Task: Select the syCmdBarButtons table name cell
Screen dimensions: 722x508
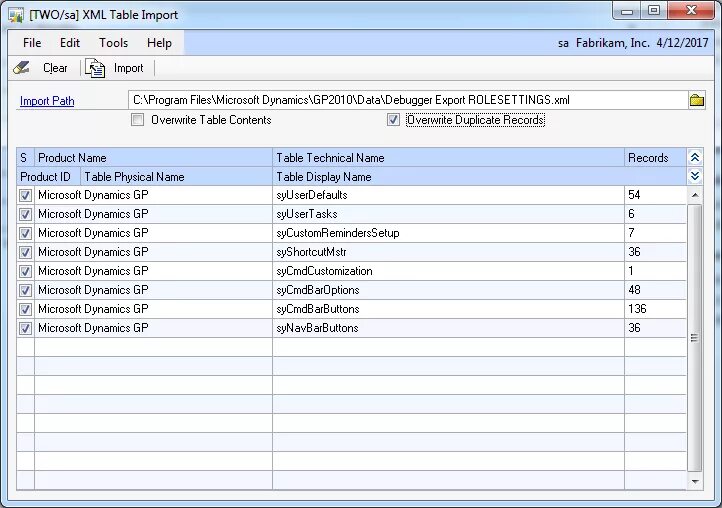Action: (x=448, y=309)
